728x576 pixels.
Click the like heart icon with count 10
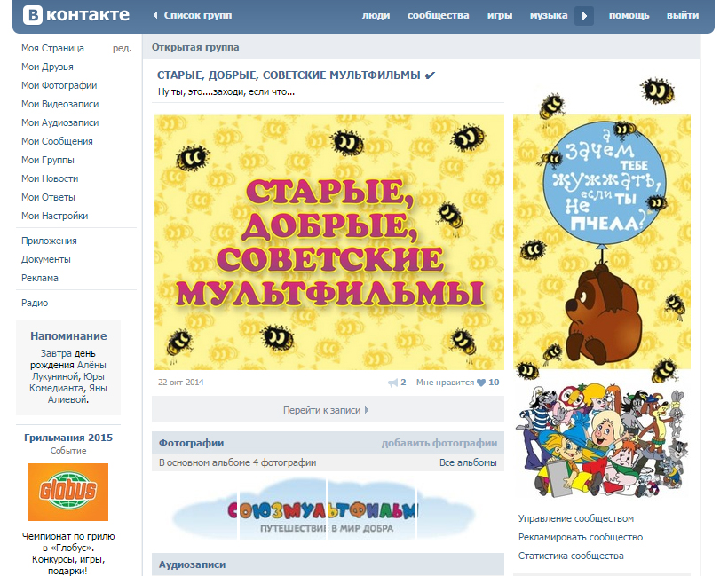coord(481,383)
